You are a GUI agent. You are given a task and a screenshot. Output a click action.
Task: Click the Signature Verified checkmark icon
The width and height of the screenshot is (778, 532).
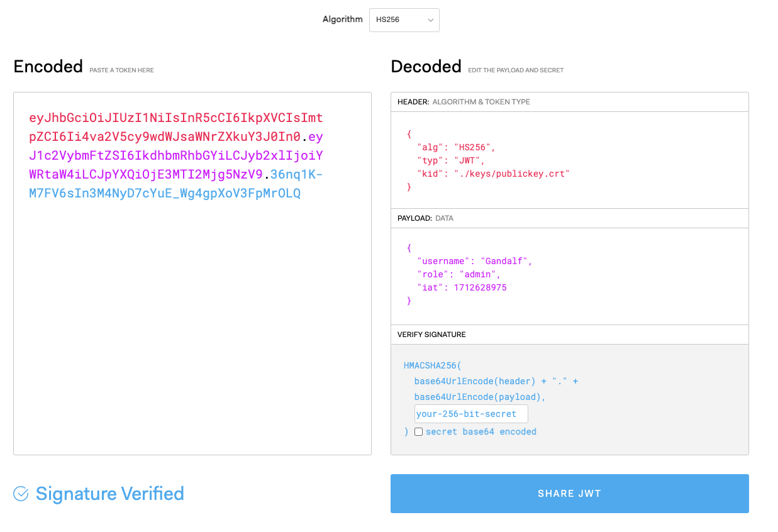(x=21, y=494)
